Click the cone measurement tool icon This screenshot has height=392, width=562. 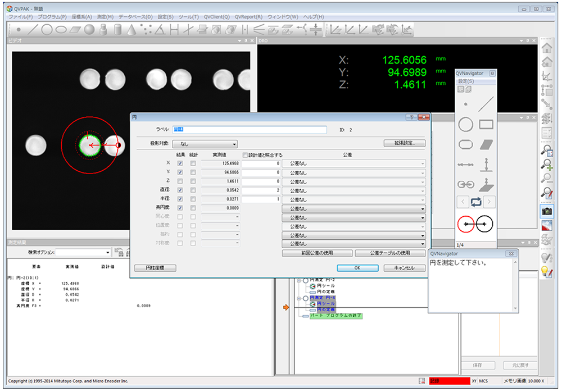(132, 29)
